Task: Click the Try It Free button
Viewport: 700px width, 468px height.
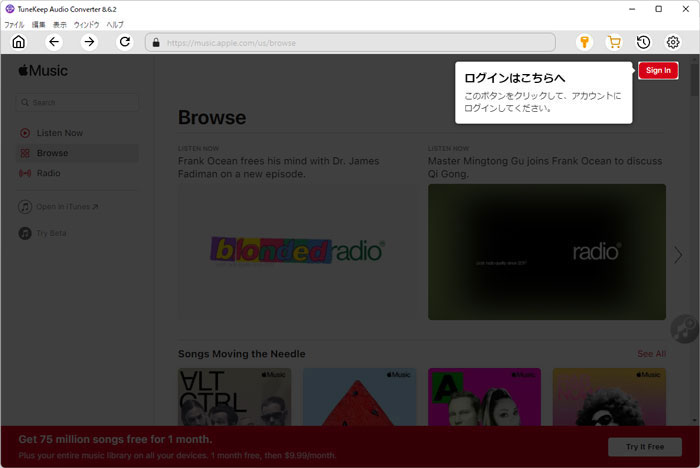Action: coord(645,447)
